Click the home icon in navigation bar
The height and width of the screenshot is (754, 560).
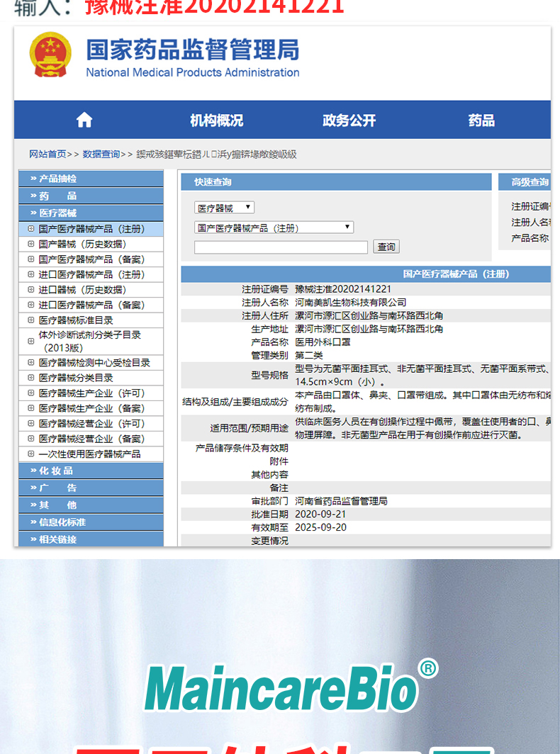pyautogui.click(x=84, y=120)
